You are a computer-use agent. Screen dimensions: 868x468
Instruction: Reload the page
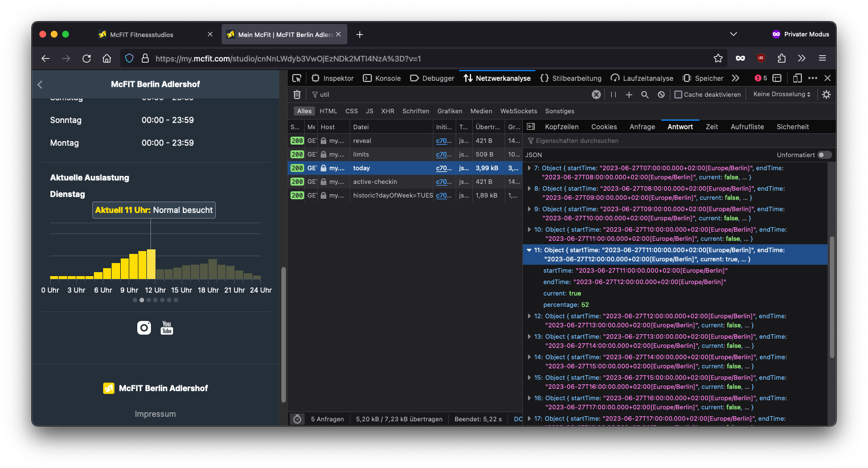87,58
